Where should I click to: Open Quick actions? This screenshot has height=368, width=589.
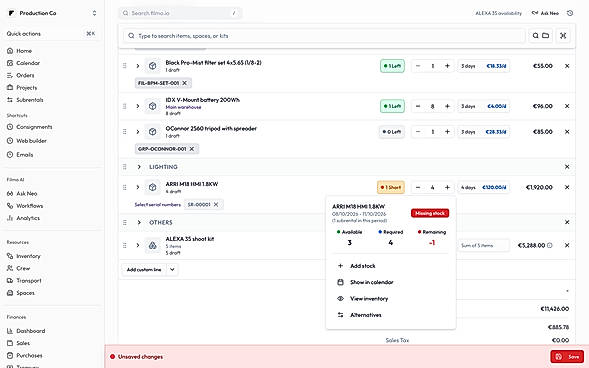click(51, 34)
